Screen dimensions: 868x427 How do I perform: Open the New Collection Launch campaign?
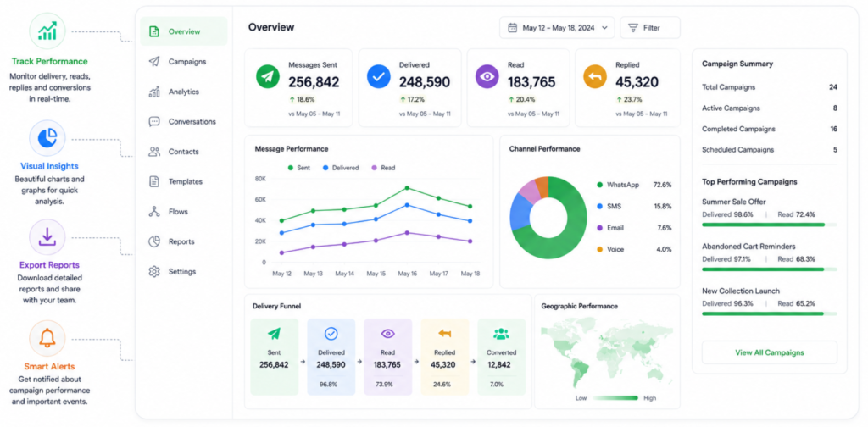point(741,291)
